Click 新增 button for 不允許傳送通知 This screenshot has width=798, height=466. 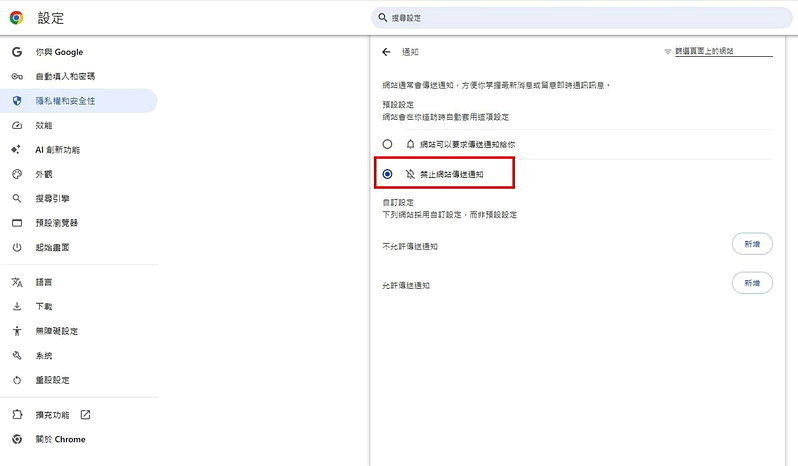[x=752, y=244]
